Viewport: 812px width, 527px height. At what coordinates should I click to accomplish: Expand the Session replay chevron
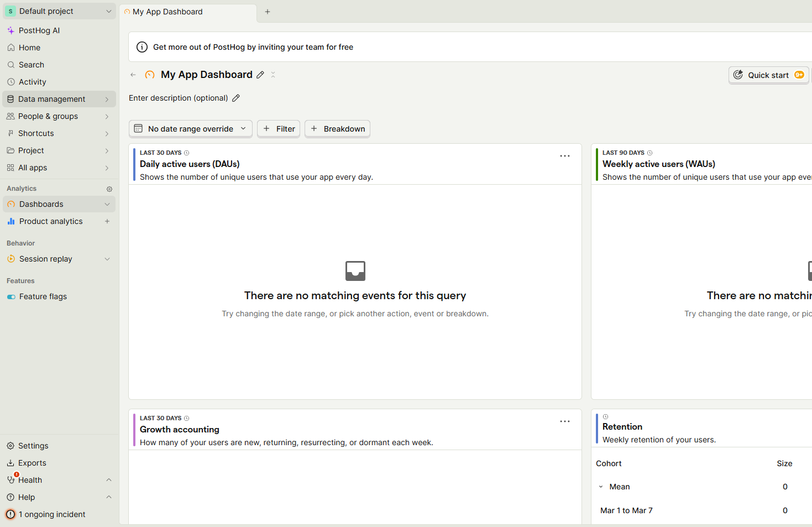(107, 259)
